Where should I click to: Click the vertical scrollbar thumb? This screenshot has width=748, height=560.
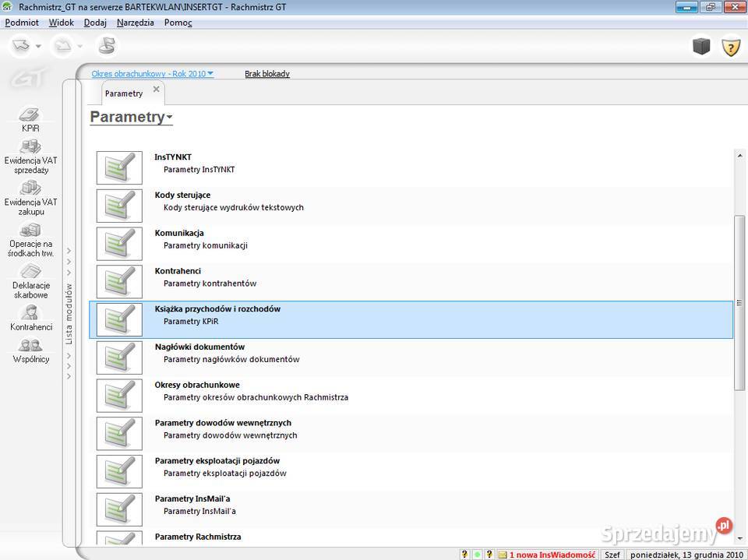coord(739,302)
